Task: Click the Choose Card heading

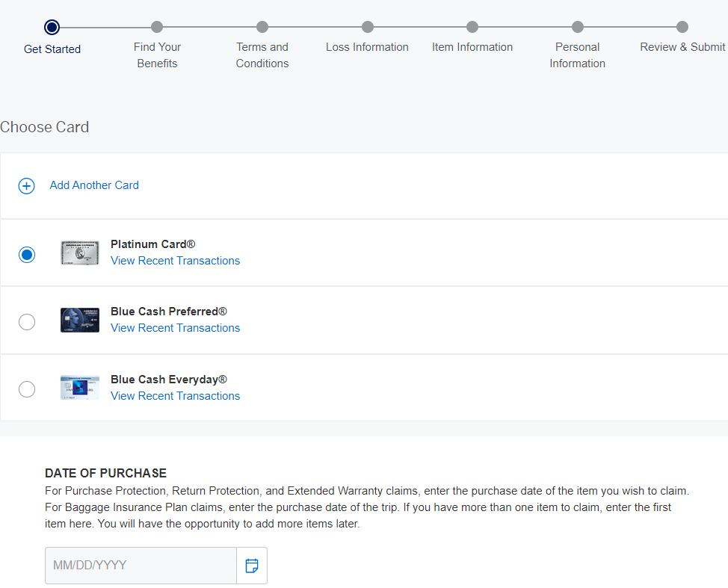Action: pos(45,127)
